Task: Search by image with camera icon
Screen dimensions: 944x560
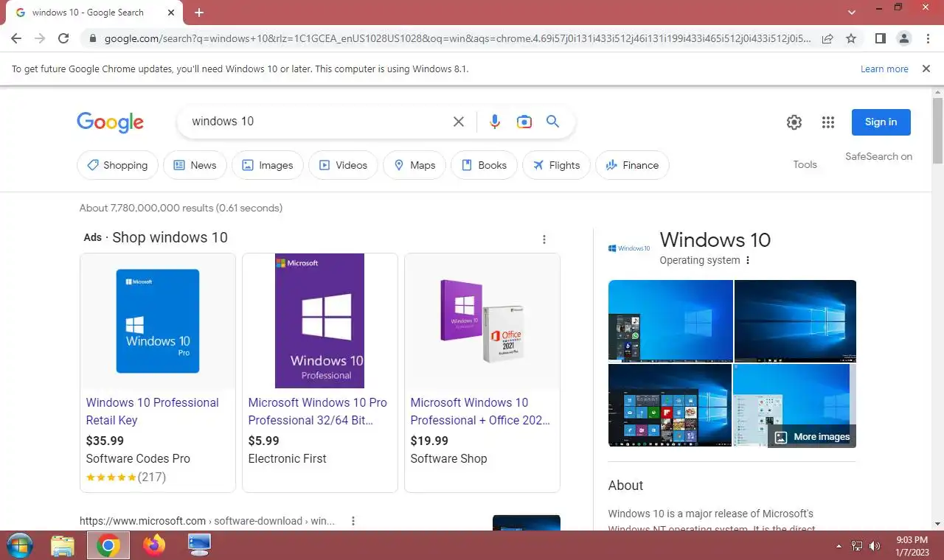Action: pyautogui.click(x=524, y=122)
